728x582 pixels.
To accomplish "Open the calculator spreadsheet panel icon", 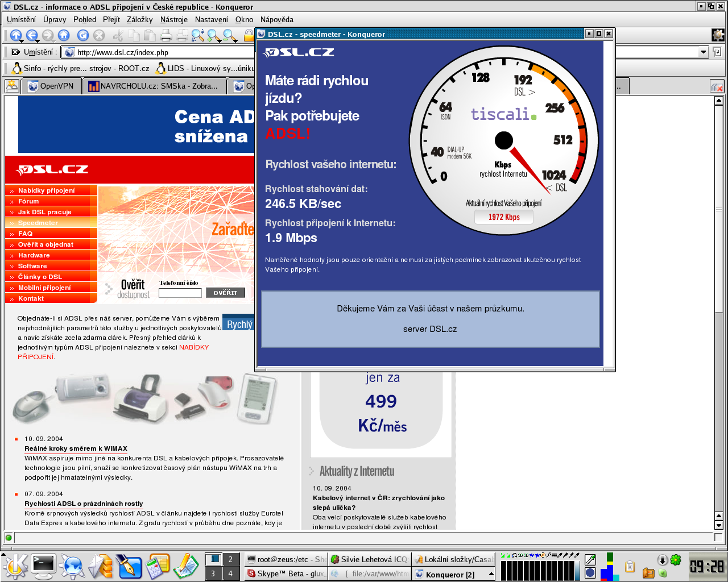I will click(158, 566).
